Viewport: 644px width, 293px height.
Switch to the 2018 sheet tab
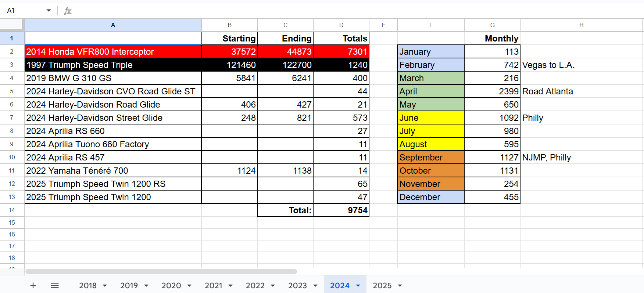click(x=88, y=286)
